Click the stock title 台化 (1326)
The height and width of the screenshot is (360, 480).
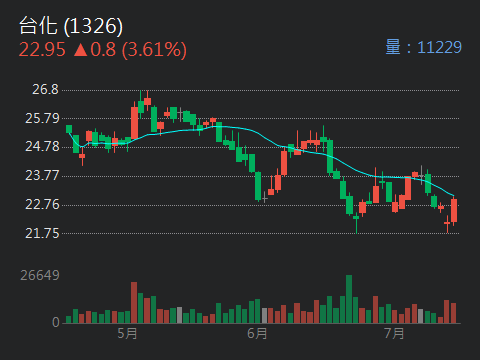coord(71,26)
